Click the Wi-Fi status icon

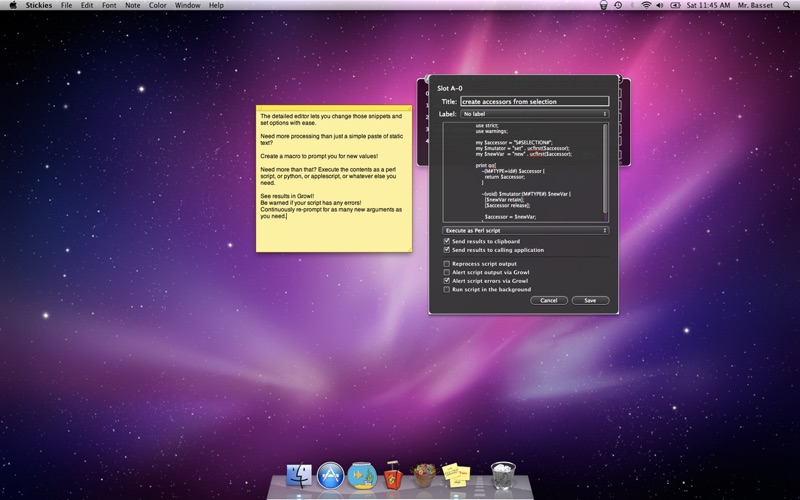(646, 6)
